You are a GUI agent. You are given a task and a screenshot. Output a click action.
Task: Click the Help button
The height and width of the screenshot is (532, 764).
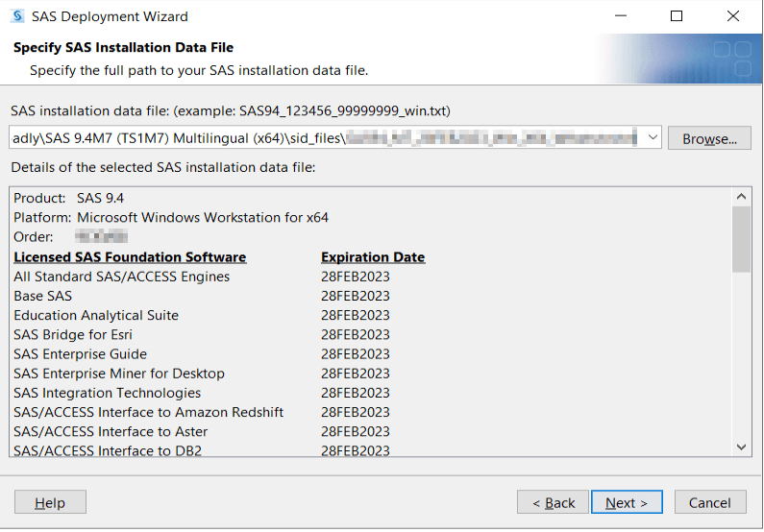[50, 502]
